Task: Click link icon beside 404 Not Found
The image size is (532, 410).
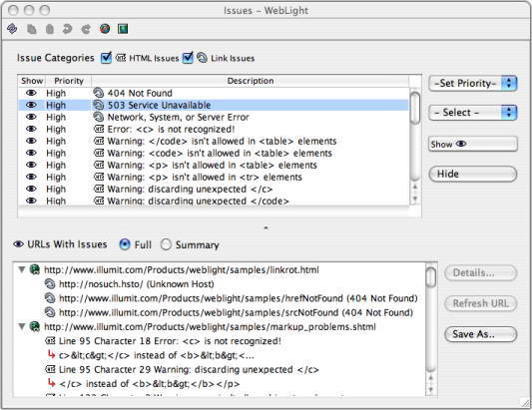Action: [x=99, y=93]
